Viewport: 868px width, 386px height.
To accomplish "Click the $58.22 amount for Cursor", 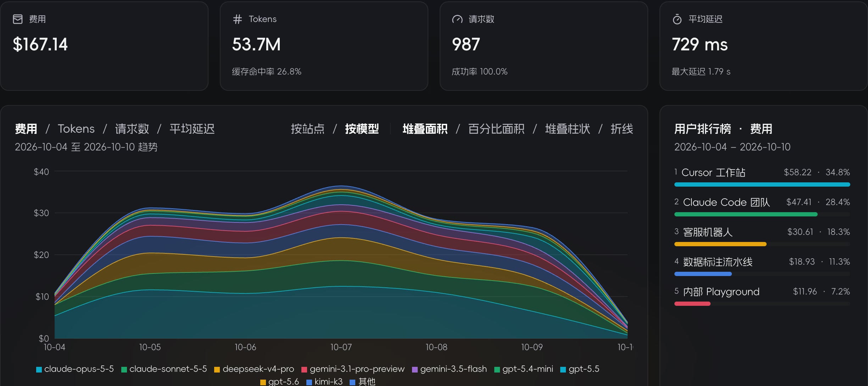I will pos(797,172).
